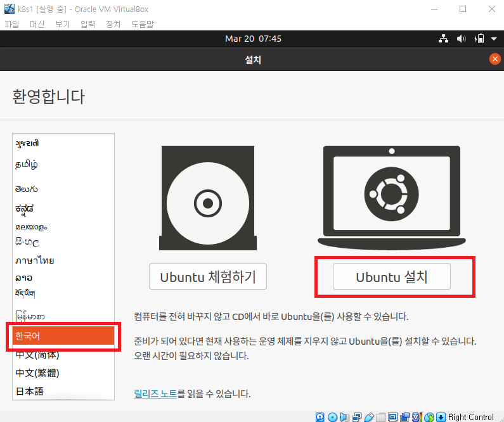Select 한국어 in the language list
Screen dimensions: 504x422
(x=63, y=336)
